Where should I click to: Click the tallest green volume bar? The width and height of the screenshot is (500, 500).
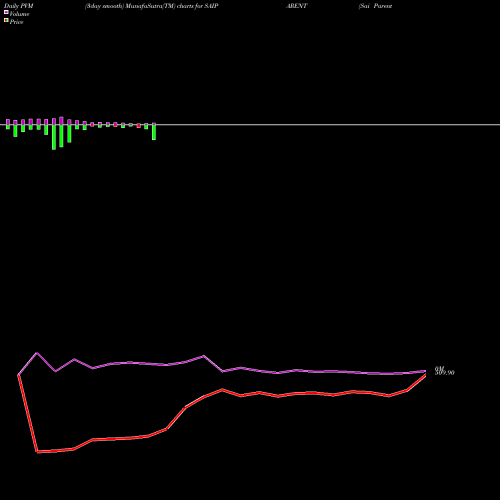tap(54, 137)
